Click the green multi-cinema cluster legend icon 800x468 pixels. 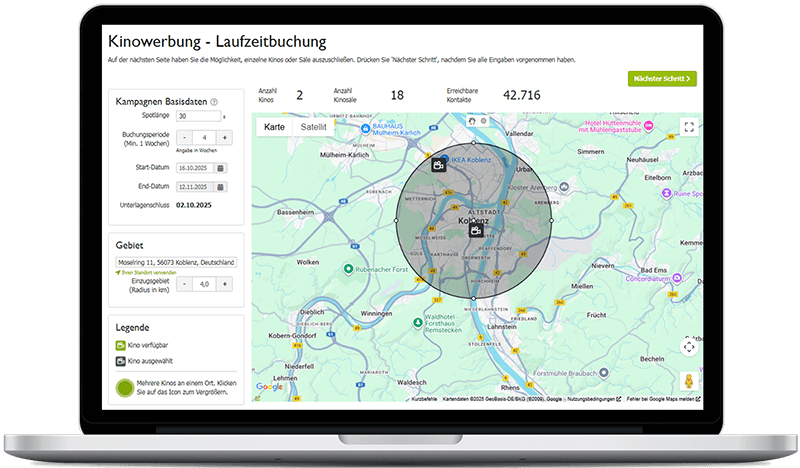pos(125,388)
